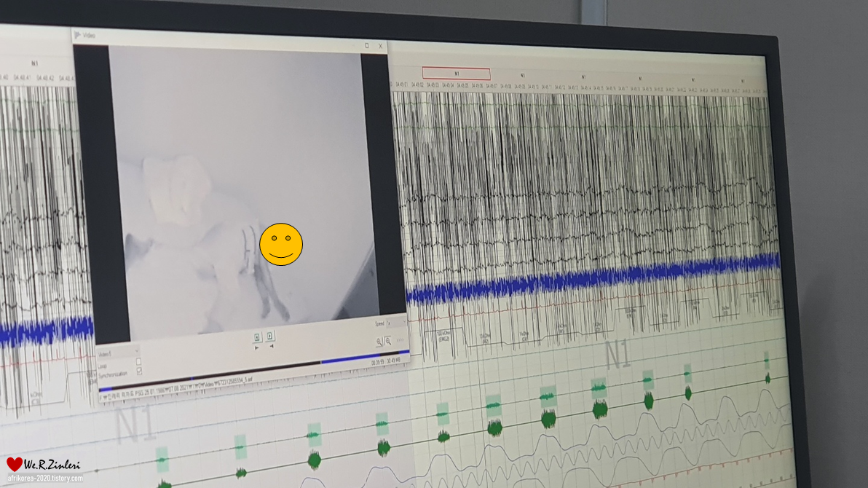Enable the Loop checkbox
The width and height of the screenshot is (868, 488).
click(138, 362)
